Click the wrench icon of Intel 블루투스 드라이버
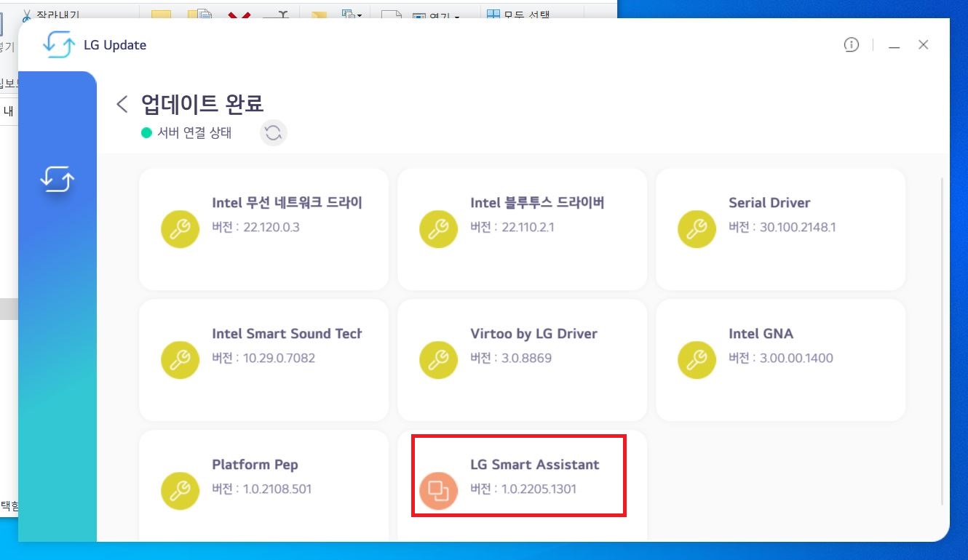Viewport: 968px width, 560px height. click(438, 228)
